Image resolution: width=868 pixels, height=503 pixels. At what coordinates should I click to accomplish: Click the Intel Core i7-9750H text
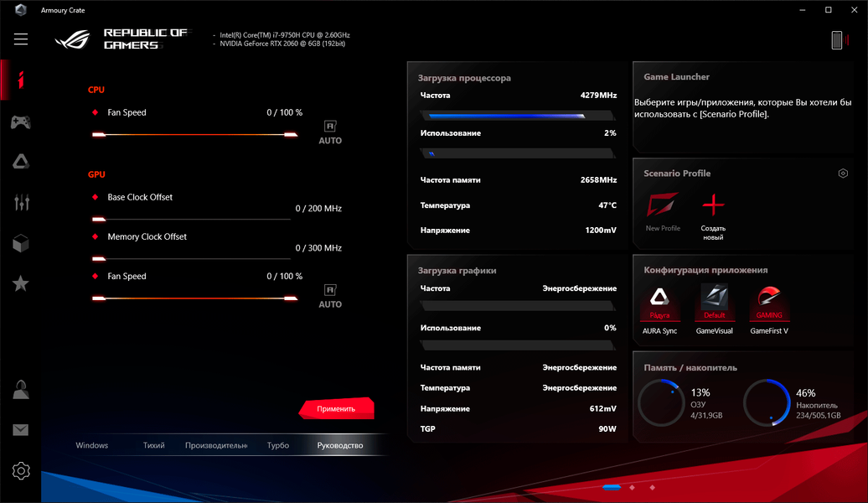(x=285, y=35)
